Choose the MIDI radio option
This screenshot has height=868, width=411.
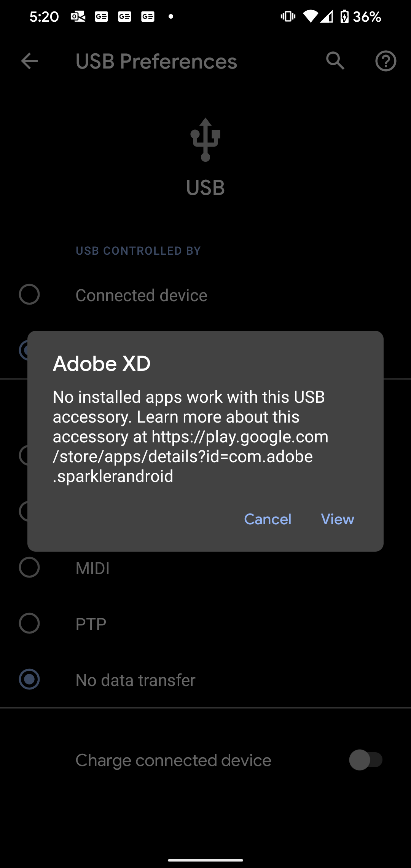pos(29,568)
